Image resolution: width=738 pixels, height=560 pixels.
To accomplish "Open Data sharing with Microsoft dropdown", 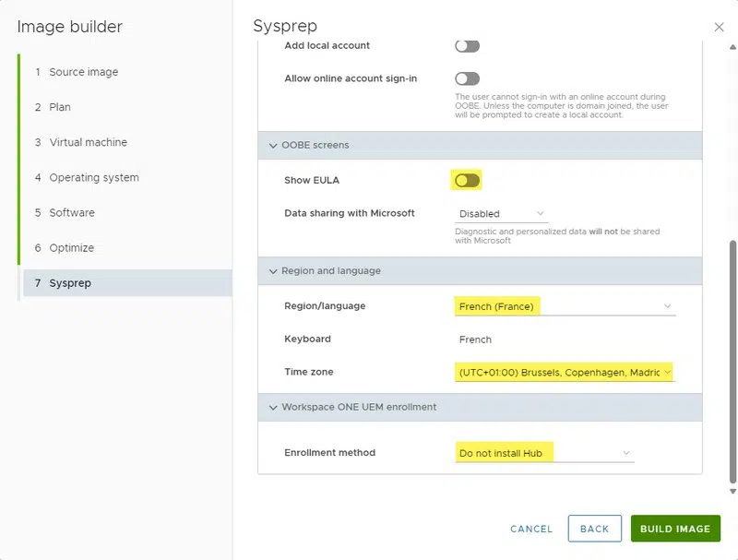I will pyautogui.click(x=502, y=214).
